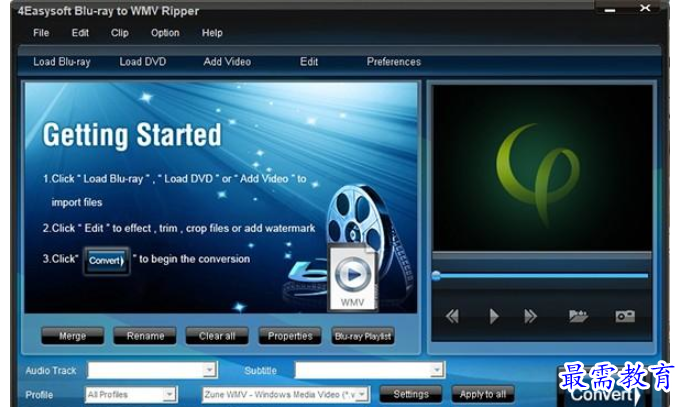Click the preview seek slider handle
The height and width of the screenshot is (408, 683).
tap(436, 276)
